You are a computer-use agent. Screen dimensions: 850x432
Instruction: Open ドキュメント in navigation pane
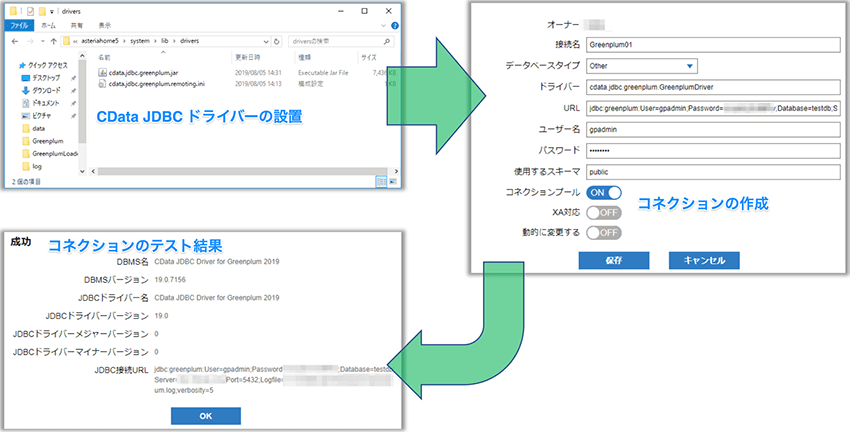pyautogui.click(x=46, y=103)
